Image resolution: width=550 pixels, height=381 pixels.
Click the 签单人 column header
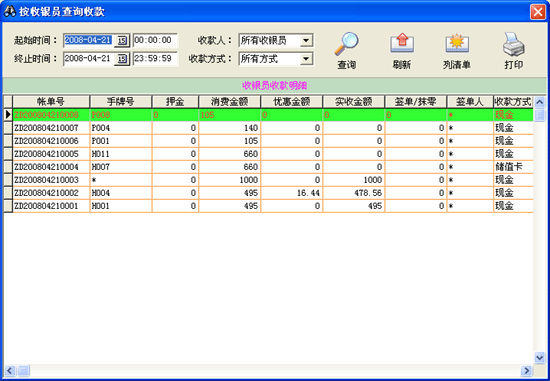click(x=470, y=102)
